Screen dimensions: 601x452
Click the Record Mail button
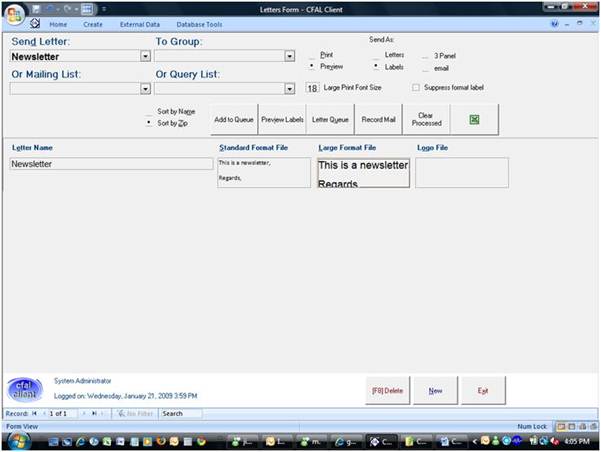pos(379,119)
